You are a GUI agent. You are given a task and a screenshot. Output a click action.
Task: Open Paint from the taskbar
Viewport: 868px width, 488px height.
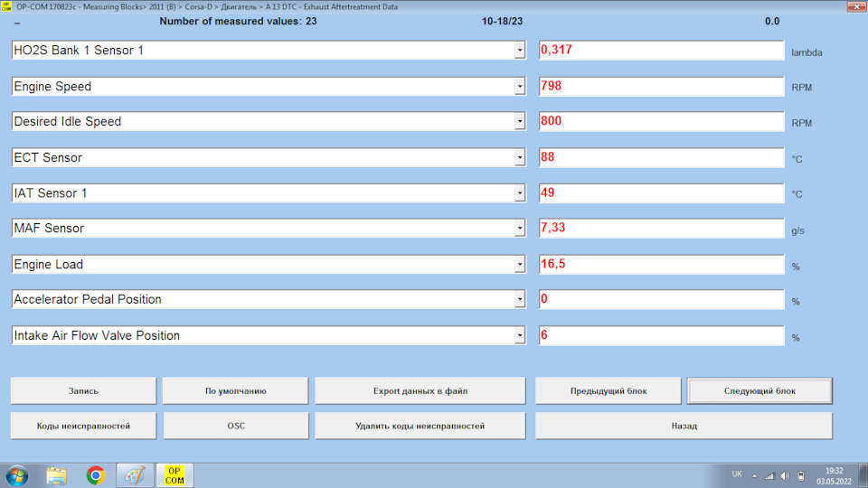tap(135, 476)
